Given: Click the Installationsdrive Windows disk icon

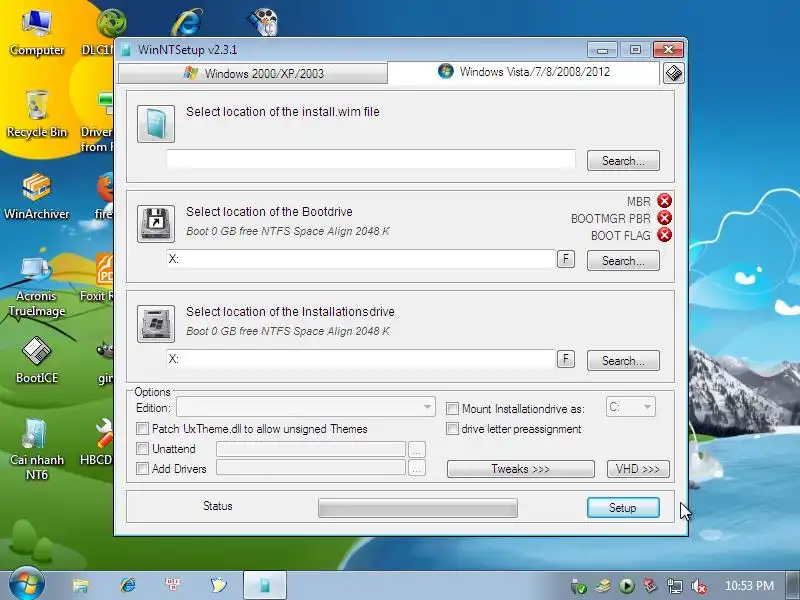Looking at the screenshot, I should pyautogui.click(x=156, y=323).
